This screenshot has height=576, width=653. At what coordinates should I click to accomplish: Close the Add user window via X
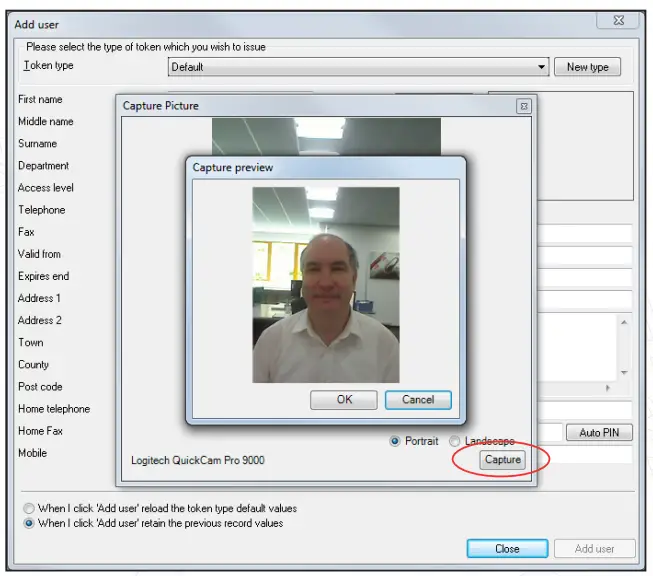(x=618, y=20)
